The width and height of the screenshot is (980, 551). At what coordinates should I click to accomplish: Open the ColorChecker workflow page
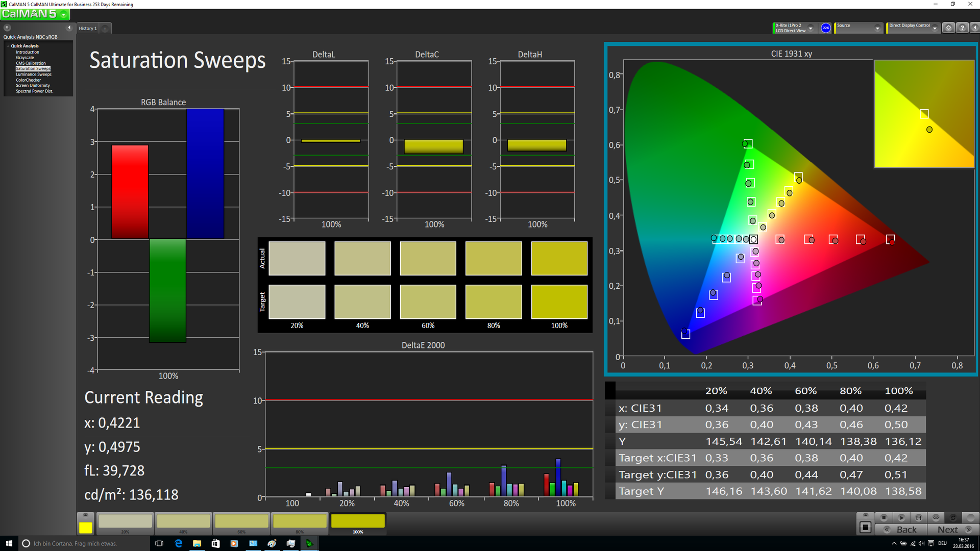[28, 80]
